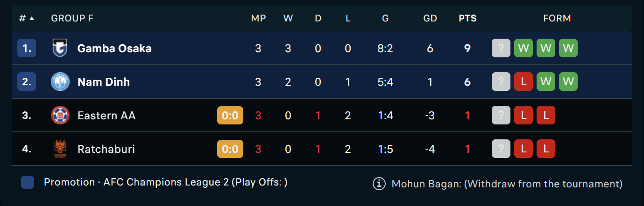Sort standings by the GD column
644x206 pixels.
pyautogui.click(x=430, y=18)
